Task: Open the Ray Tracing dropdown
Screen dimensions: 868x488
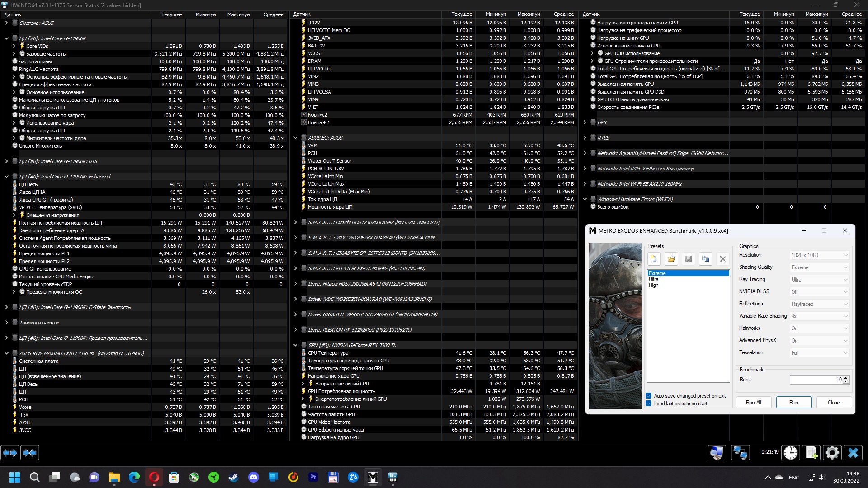Action: 819,280
